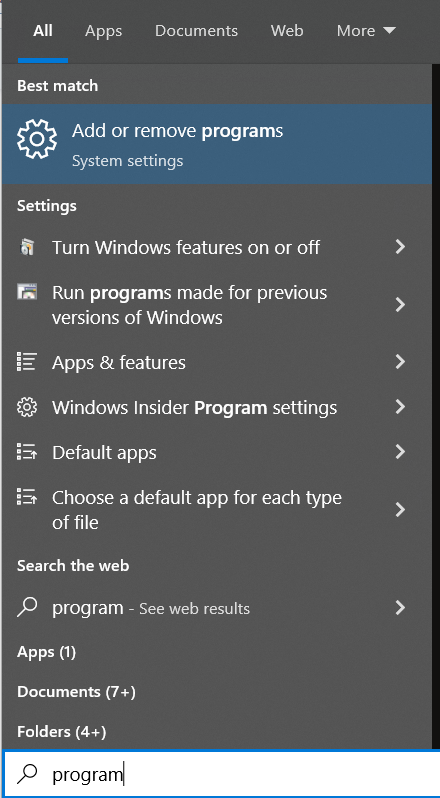
Task: Expand the Apps & features chevron
Action: pyautogui.click(x=400, y=362)
